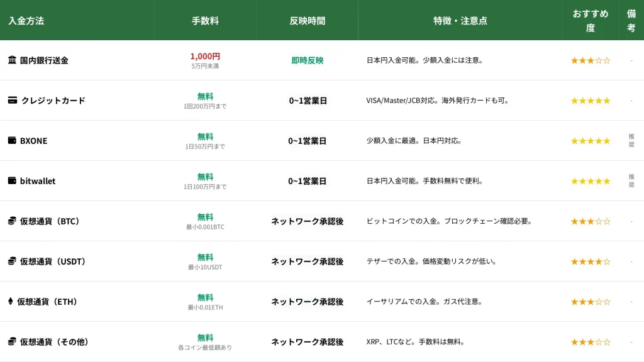Screen dimensions: 644x362
Task: Click the おすすめ度 column header
Action: pos(590,21)
